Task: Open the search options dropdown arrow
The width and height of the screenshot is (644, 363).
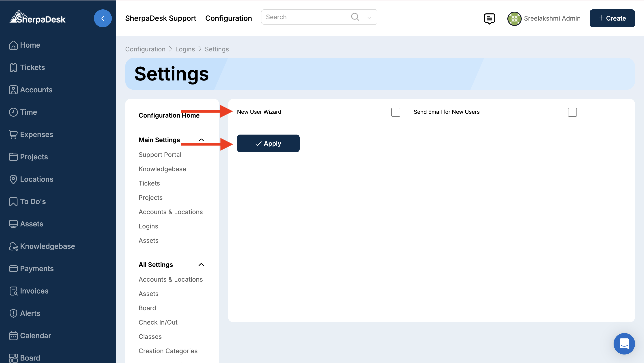Action: click(369, 17)
